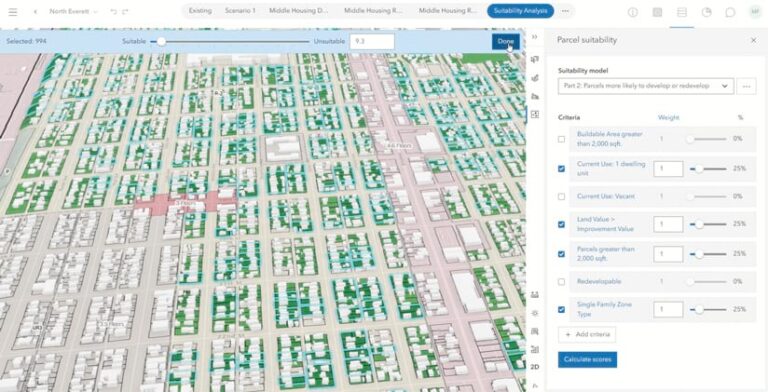This screenshot has height=392, width=768.
Task: Click Add criteria button
Action: coord(587,334)
